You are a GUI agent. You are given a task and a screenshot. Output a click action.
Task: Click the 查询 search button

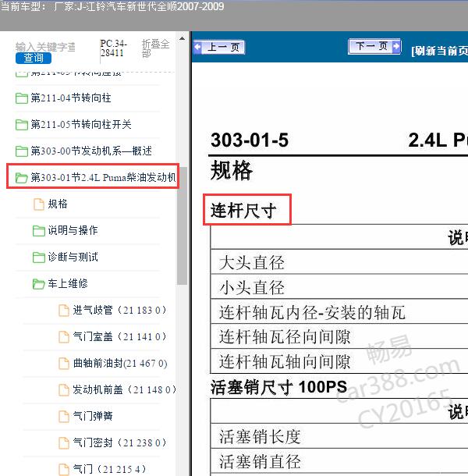coord(34,58)
